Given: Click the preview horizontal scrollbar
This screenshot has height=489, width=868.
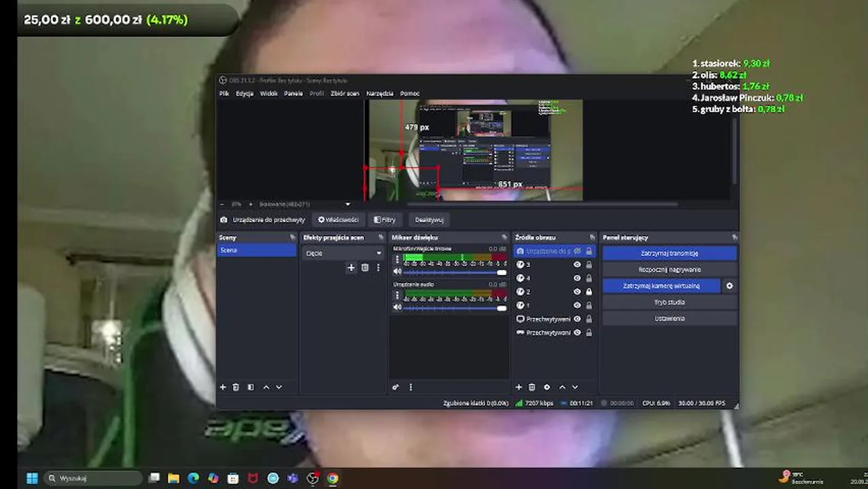Looking at the screenshot, I should (x=542, y=204).
